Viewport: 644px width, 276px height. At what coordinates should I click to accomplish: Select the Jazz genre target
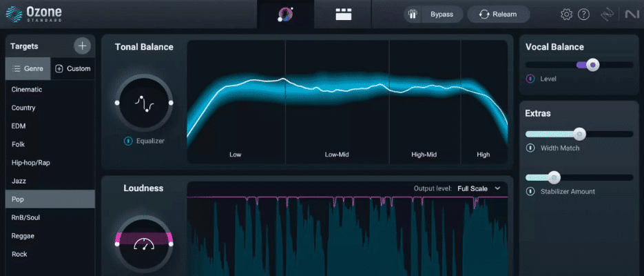coord(50,181)
